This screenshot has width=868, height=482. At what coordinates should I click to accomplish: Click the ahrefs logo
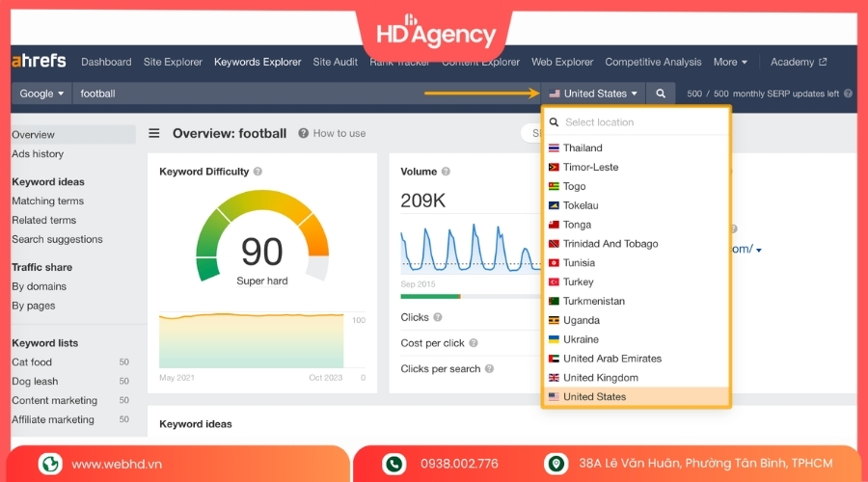point(39,61)
